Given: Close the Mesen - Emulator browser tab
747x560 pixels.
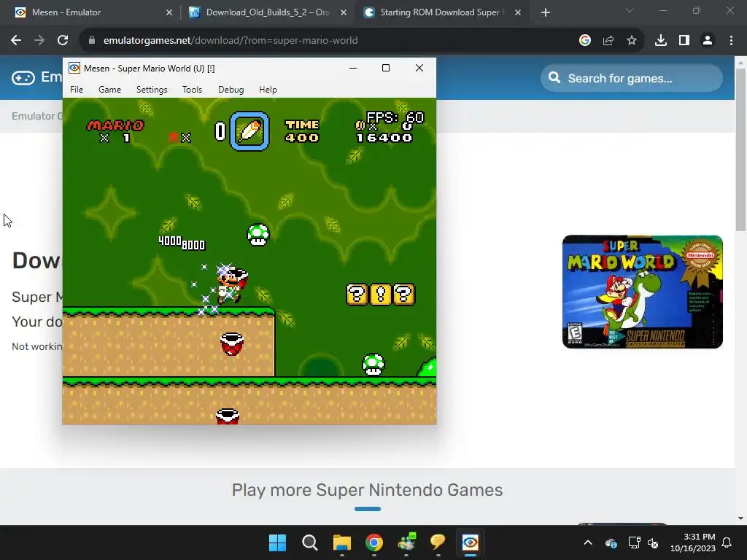Looking at the screenshot, I should (x=169, y=12).
